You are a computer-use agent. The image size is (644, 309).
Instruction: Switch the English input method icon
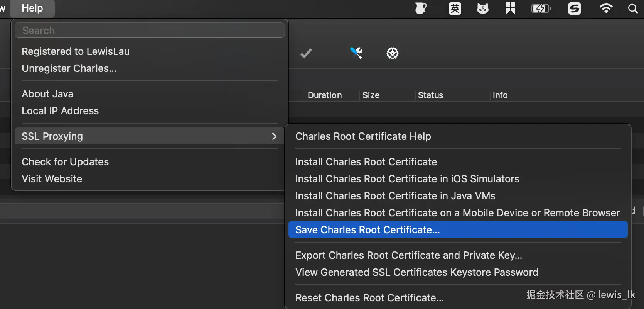(455, 8)
